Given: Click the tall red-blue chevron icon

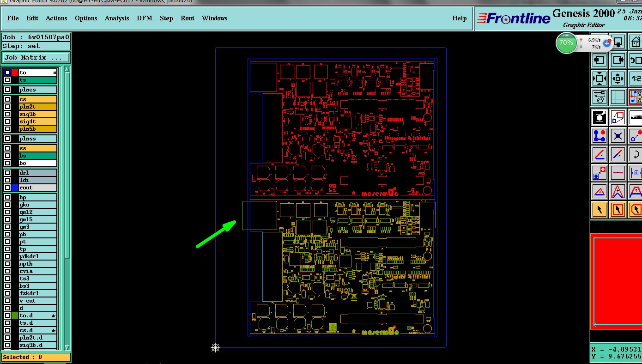Looking at the screenshot, I should pos(618,191).
